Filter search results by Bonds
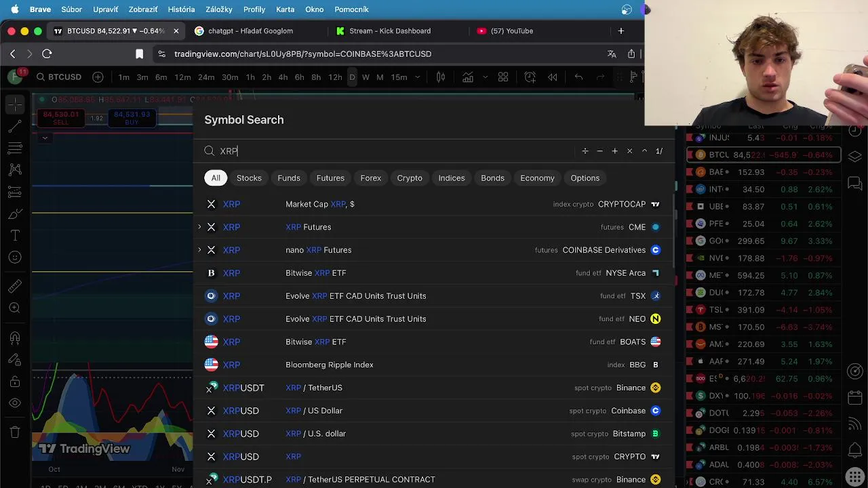Image resolution: width=868 pixels, height=488 pixels. pyautogui.click(x=493, y=178)
